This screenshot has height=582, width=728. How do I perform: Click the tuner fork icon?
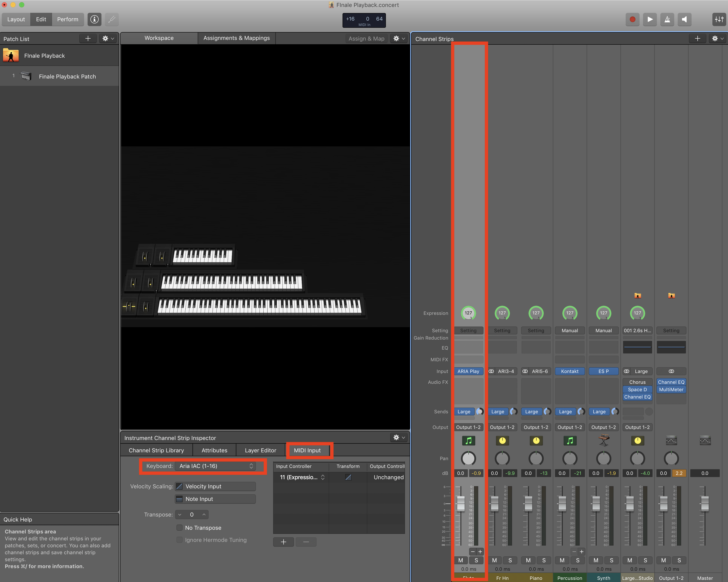pyautogui.click(x=112, y=19)
